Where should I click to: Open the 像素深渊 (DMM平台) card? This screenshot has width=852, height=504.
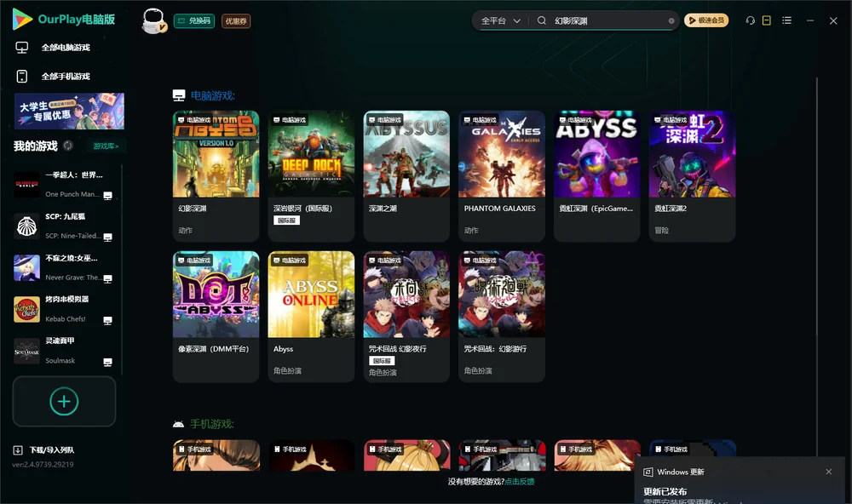(216, 317)
